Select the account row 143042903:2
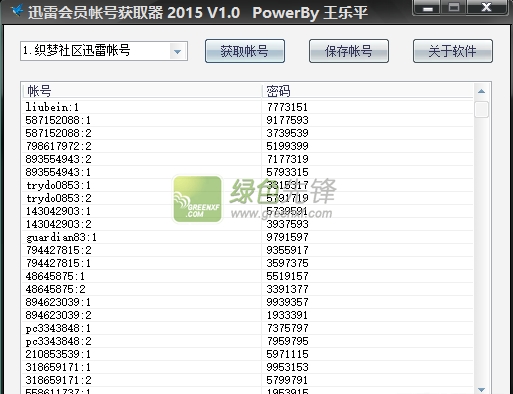The image size is (513, 394). (x=248, y=224)
